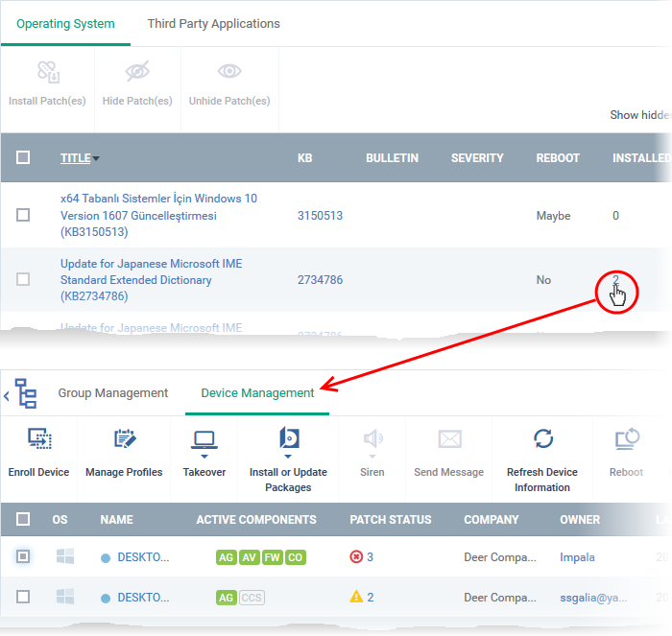Toggle the select-all checkbox in patch table header

[23, 158]
